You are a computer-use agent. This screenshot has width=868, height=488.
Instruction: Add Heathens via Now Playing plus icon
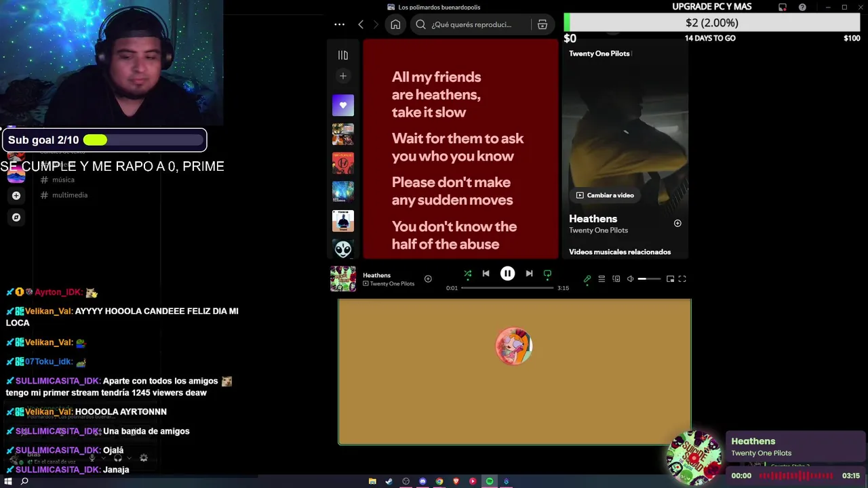click(677, 223)
